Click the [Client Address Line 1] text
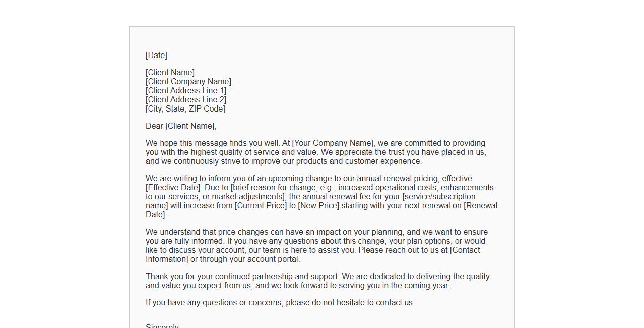The width and height of the screenshot is (644, 328). click(x=186, y=91)
